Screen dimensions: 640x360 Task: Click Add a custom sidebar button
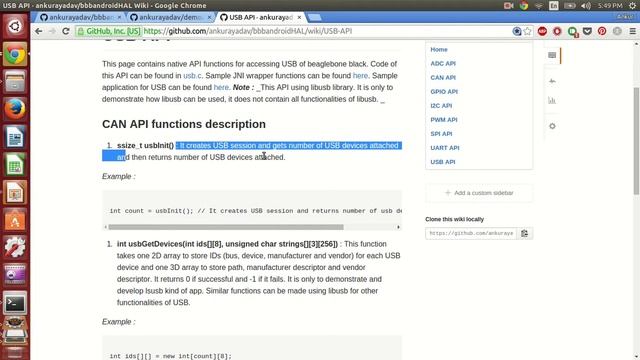coord(479,193)
